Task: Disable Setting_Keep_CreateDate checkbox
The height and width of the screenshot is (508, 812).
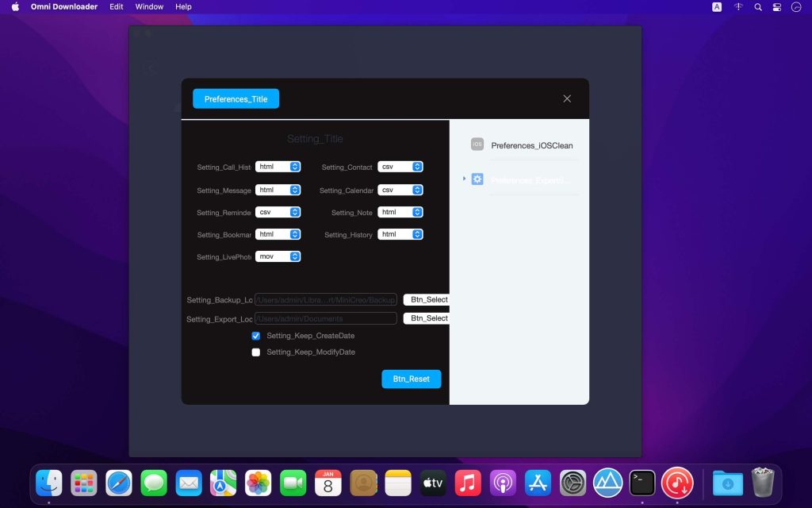Action: 255,336
